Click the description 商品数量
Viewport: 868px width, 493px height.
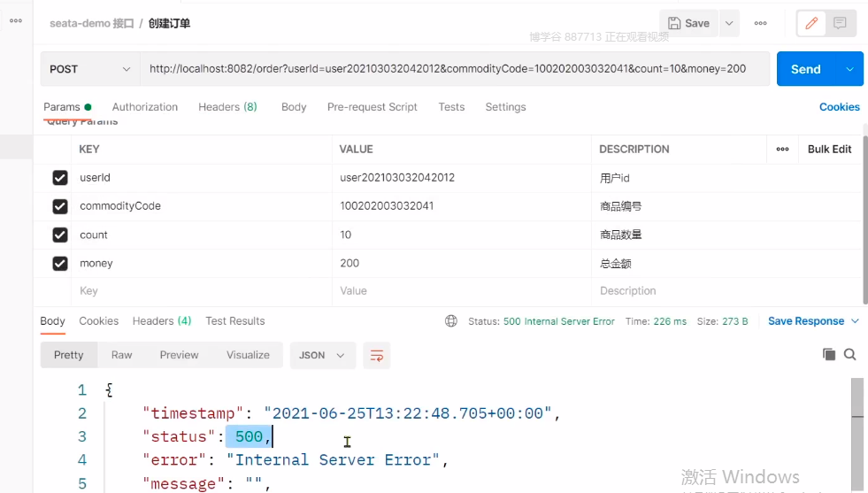click(620, 235)
